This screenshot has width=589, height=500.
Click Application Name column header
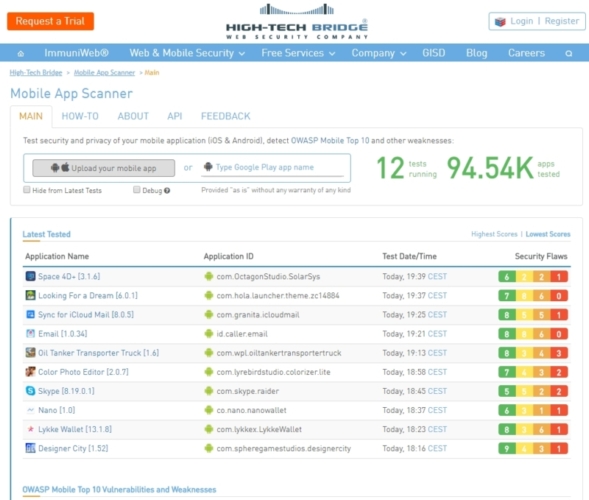[x=57, y=256]
